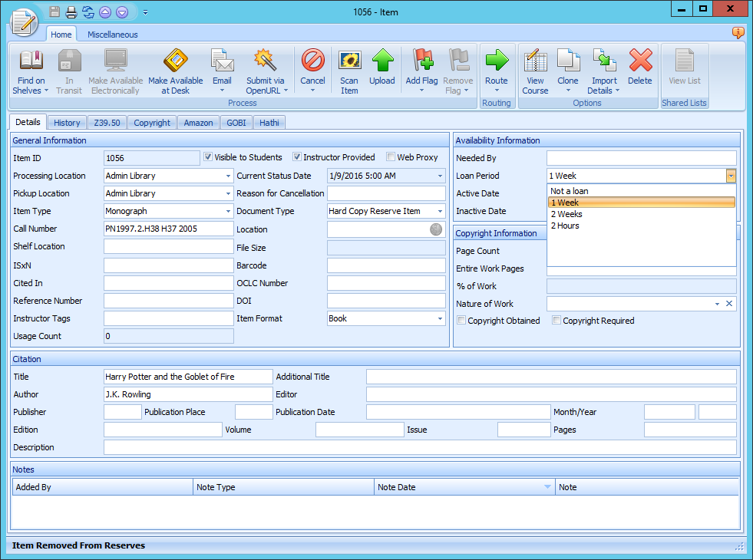Expand the Item Format dropdown

pos(439,318)
